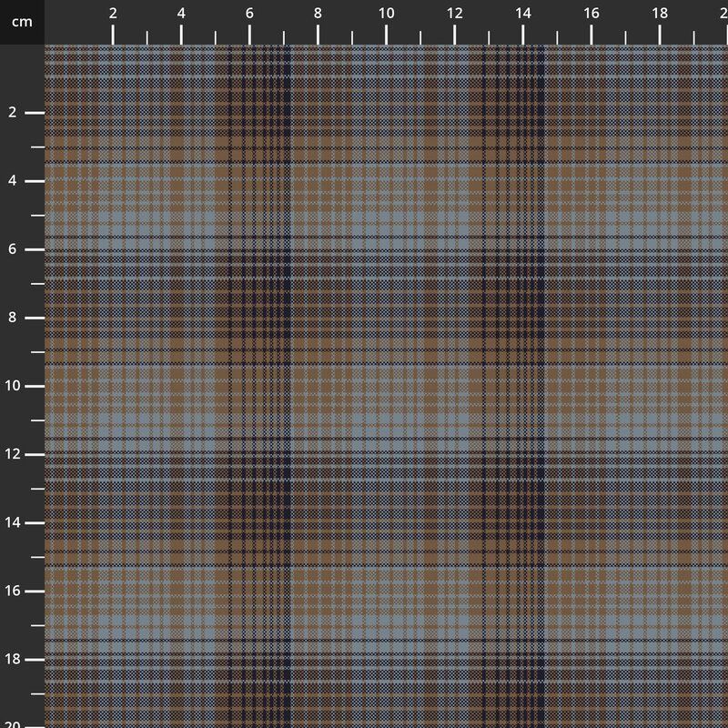Screen dimensions: 728x728
Task: Click the dark horizontal band near 8 cm
Action: pos(364,316)
